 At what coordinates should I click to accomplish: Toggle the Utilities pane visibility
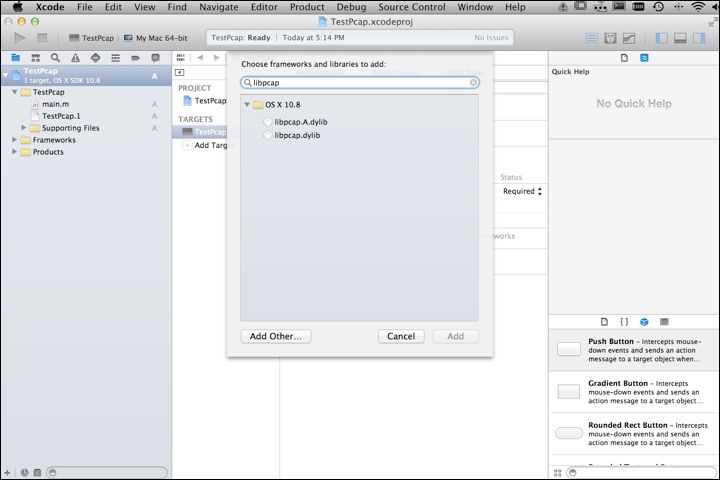tap(699, 38)
